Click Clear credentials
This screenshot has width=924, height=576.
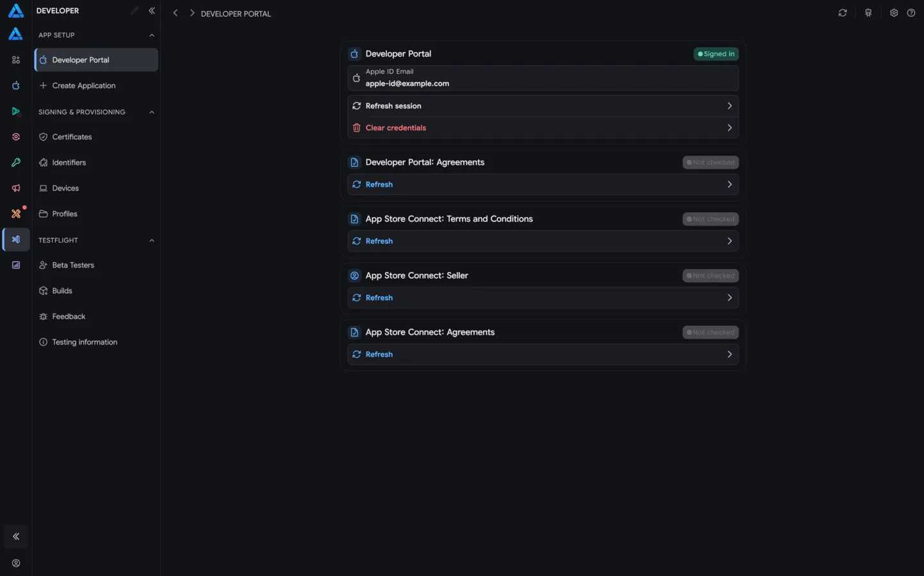[x=543, y=128]
